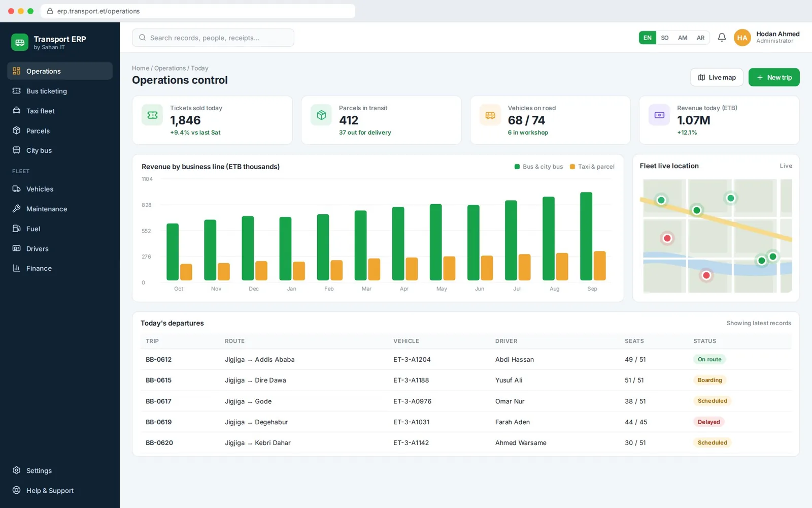The height and width of the screenshot is (508, 812).
Task: Click the Maintenance wrench icon
Action: point(17,209)
